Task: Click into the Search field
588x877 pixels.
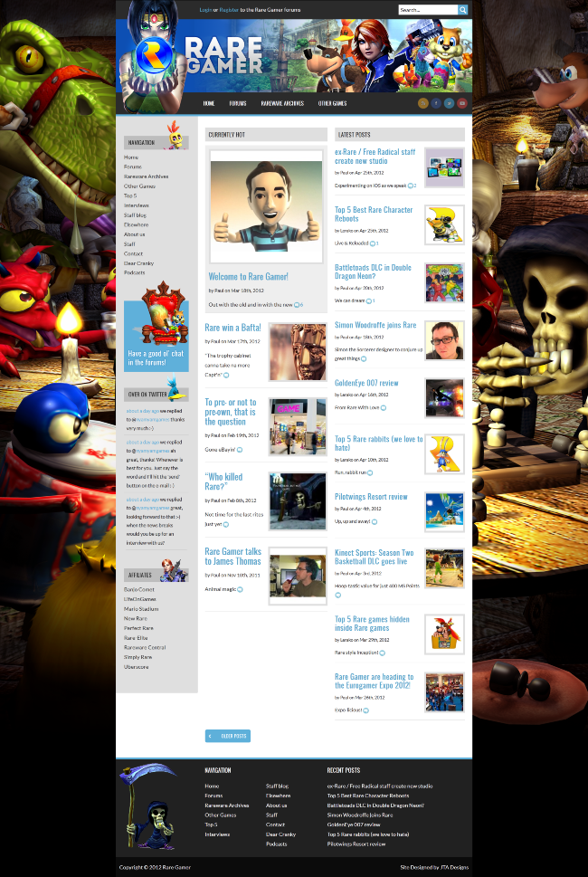Action: (x=428, y=10)
